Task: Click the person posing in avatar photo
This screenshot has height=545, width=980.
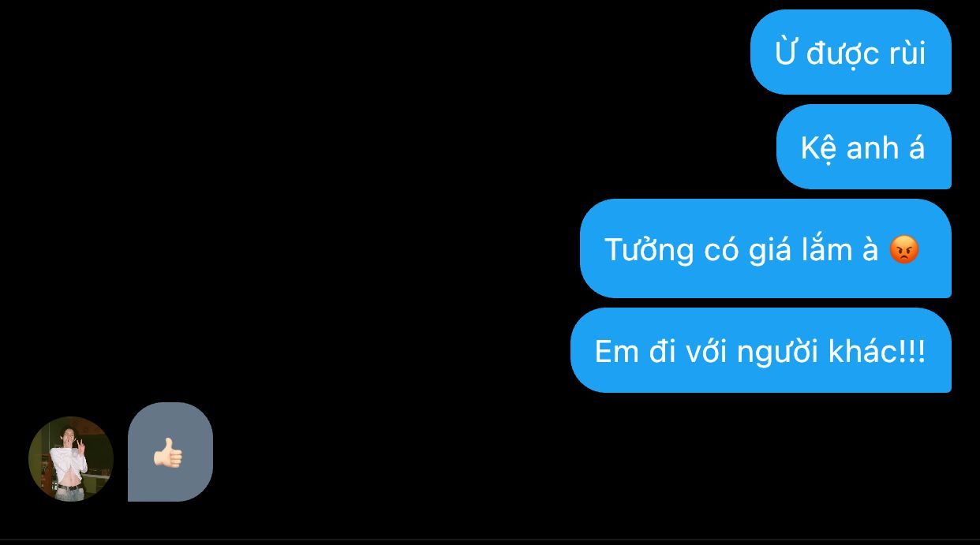Action: tap(69, 465)
